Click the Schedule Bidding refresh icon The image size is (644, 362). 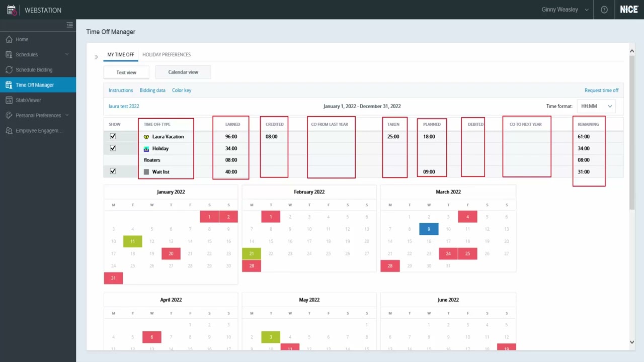pyautogui.click(x=9, y=70)
